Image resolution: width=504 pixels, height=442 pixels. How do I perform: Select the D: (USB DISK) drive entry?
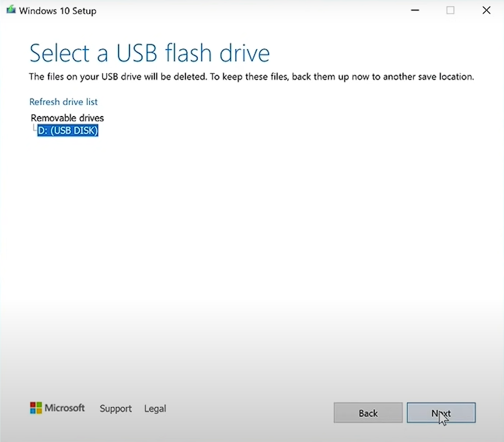point(67,130)
